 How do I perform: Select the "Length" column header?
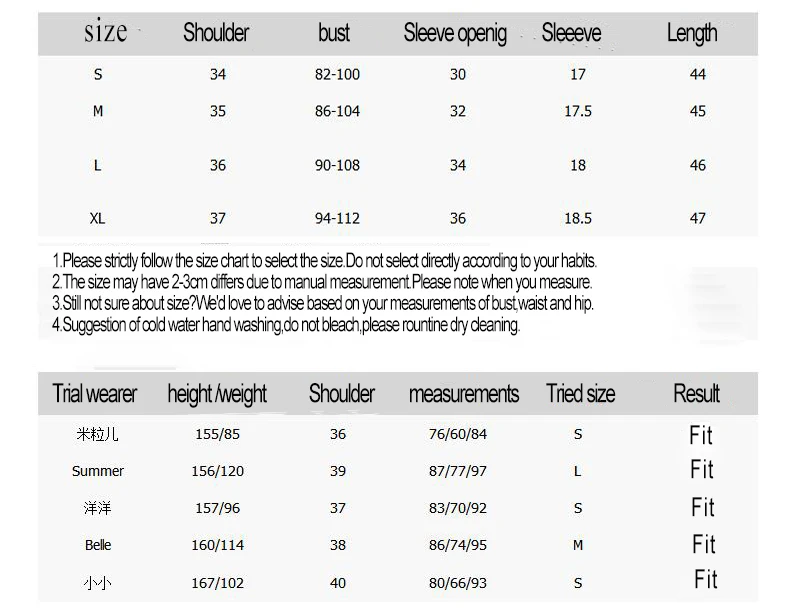click(x=692, y=34)
